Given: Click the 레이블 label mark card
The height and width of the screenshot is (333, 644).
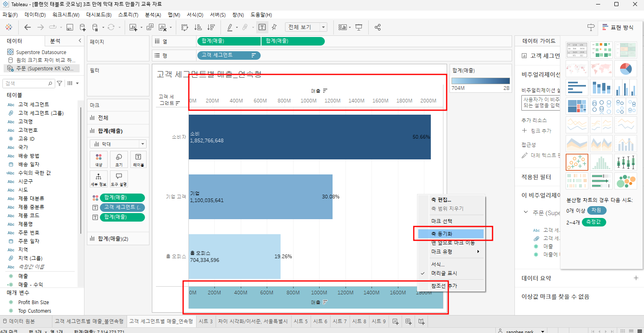Looking at the screenshot, I should tap(138, 159).
